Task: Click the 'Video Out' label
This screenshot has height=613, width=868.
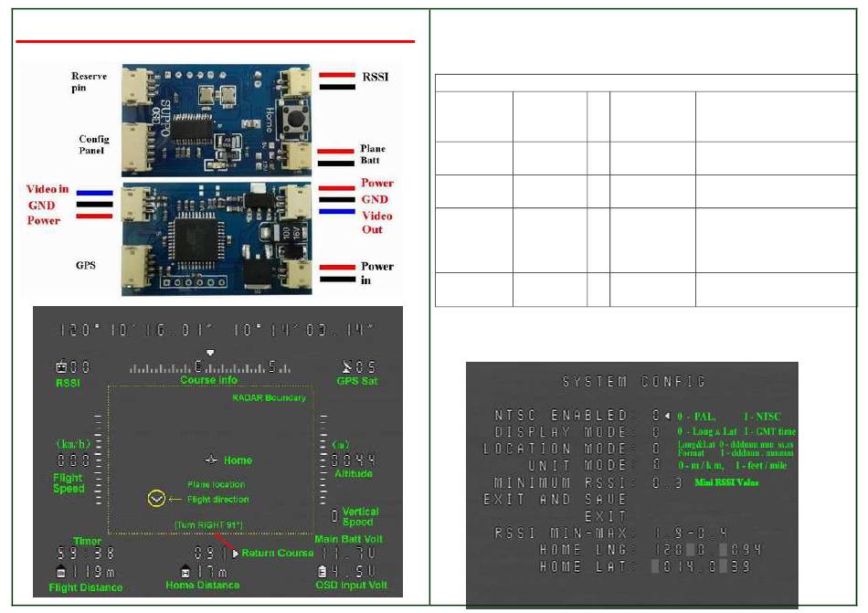Action: tap(377, 222)
